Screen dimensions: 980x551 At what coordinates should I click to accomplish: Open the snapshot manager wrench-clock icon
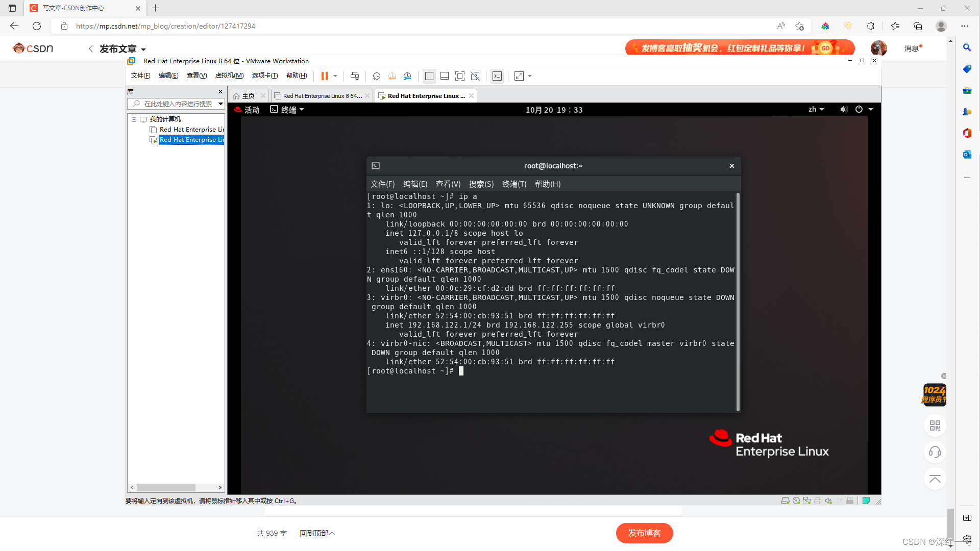(x=407, y=76)
